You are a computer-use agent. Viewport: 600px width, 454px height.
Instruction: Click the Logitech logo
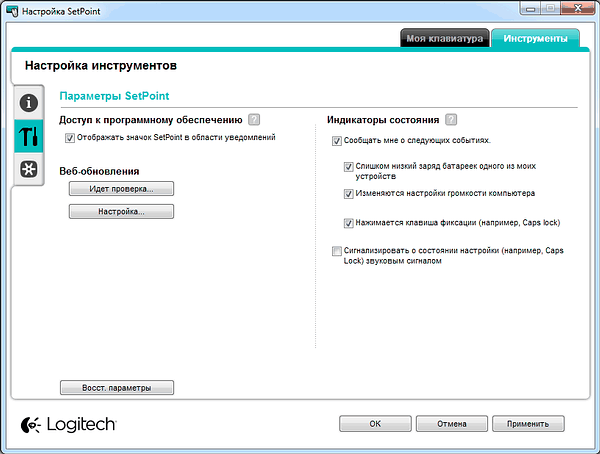click(x=68, y=425)
